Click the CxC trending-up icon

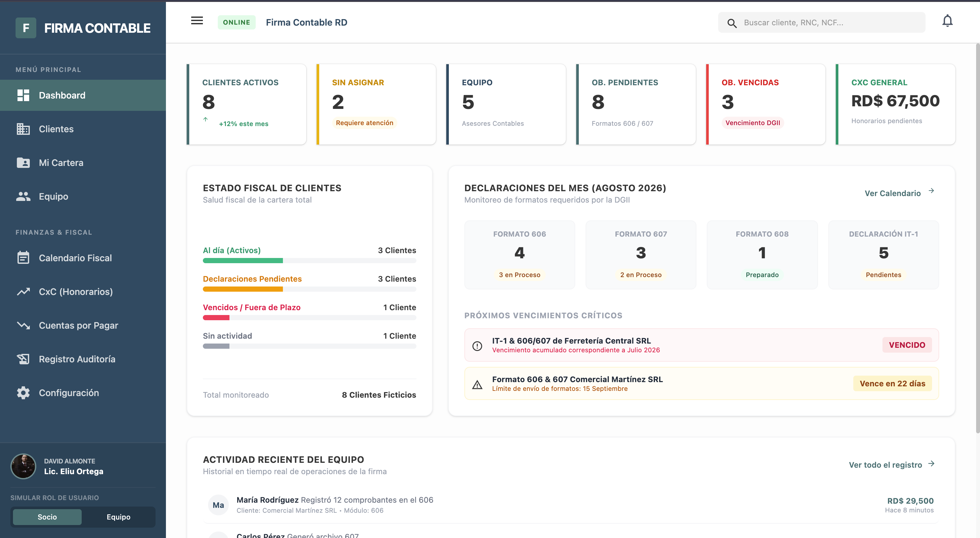pyautogui.click(x=23, y=292)
